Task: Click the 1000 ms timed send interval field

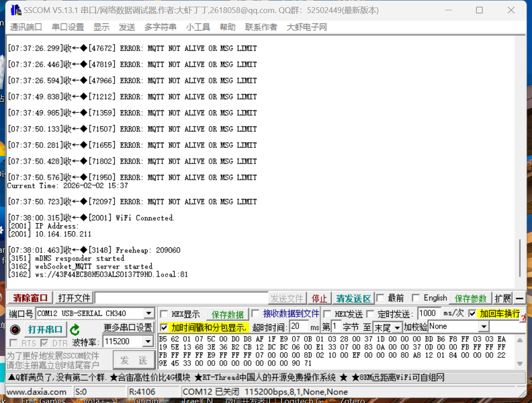Action: (x=429, y=313)
